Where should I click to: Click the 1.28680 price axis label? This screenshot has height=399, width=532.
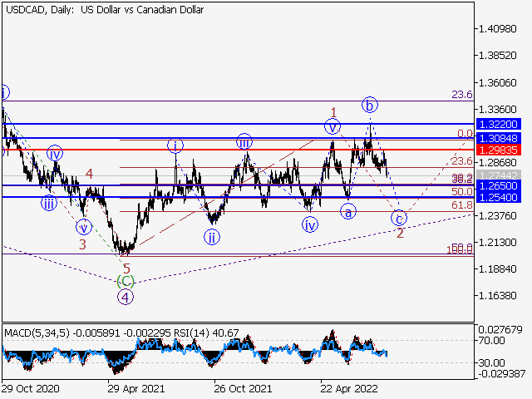click(x=497, y=163)
